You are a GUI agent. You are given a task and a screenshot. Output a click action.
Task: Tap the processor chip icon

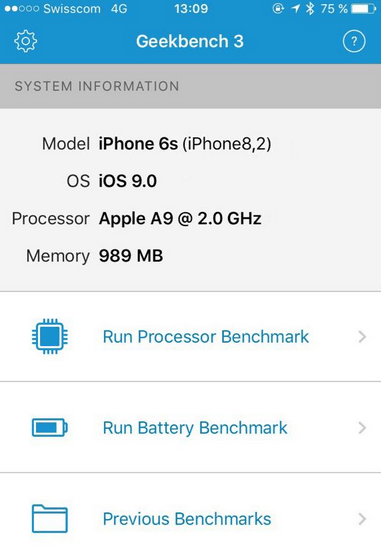50,337
